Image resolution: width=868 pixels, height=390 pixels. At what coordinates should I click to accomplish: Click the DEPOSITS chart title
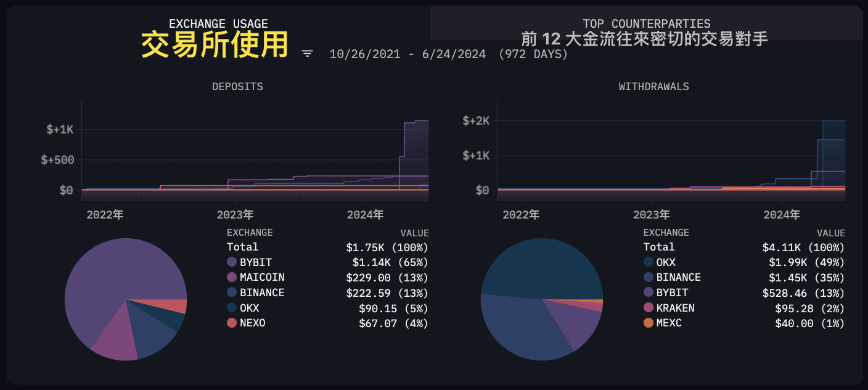pos(237,87)
